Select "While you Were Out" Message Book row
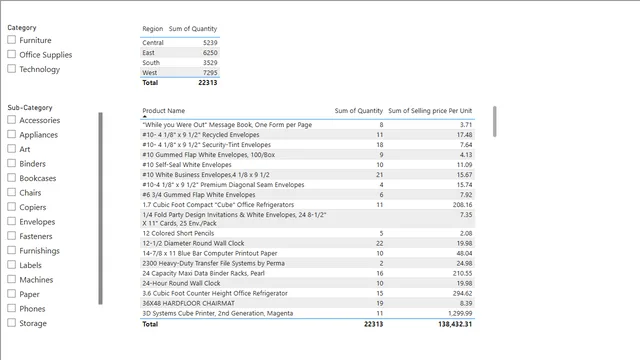This screenshot has height=360, width=640. [x=307, y=124]
